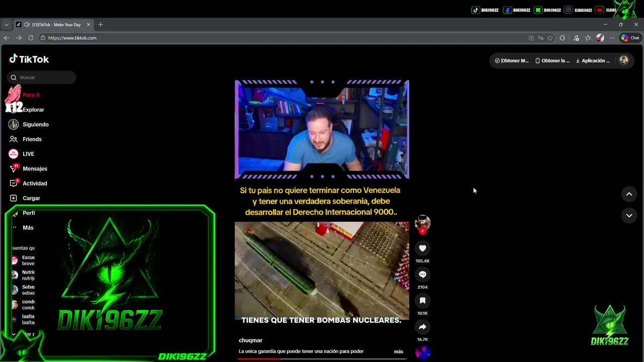The width and height of the screenshot is (644, 362).
Task: Reload the page
Action: [x=31, y=38]
